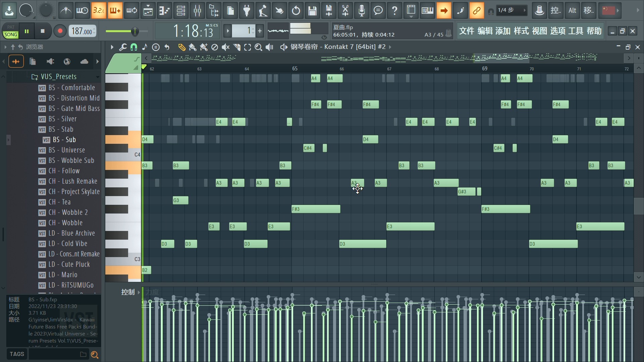
Task: Toggle loop recording
Action: coord(131,11)
